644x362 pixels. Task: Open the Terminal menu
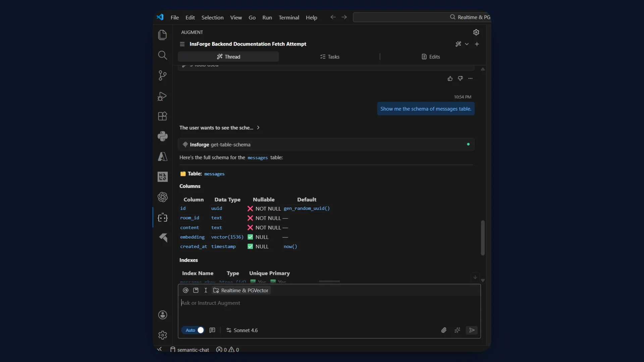click(x=288, y=17)
